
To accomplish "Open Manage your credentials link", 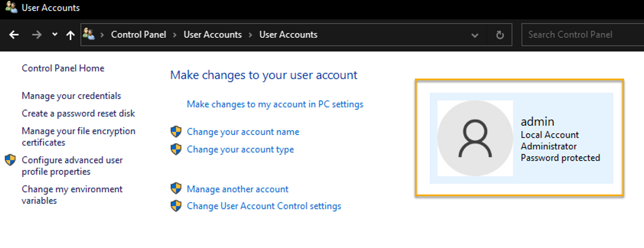I will 71,96.
